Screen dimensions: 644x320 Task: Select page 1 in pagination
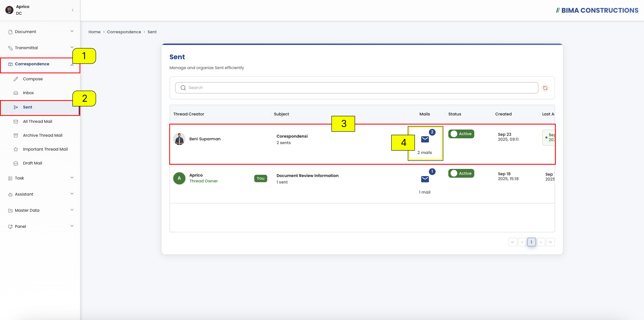(531, 242)
